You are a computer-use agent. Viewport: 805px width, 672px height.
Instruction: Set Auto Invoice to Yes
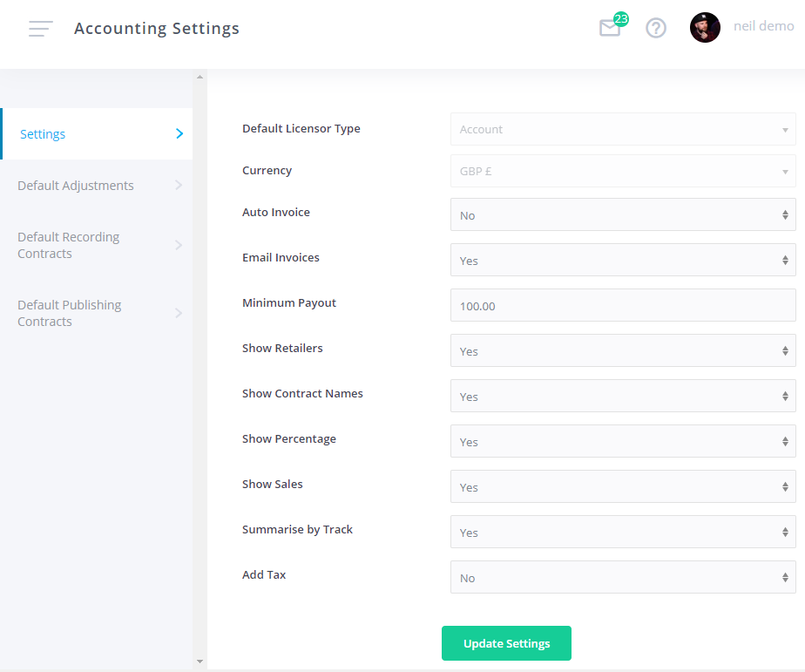[622, 214]
